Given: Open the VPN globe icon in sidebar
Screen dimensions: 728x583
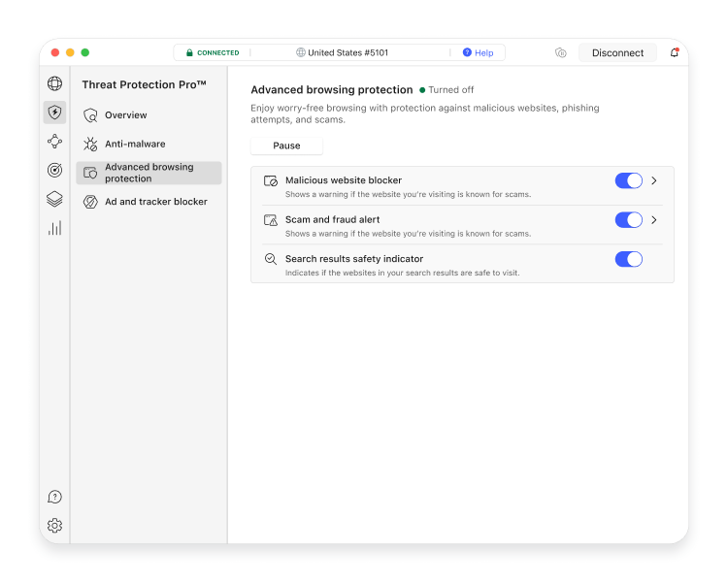Looking at the screenshot, I should coord(54,83).
